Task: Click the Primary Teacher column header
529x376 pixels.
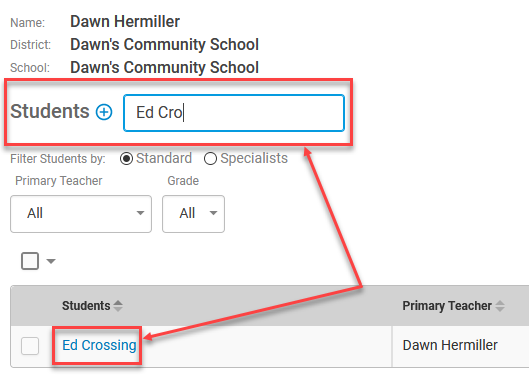Action: click(447, 306)
